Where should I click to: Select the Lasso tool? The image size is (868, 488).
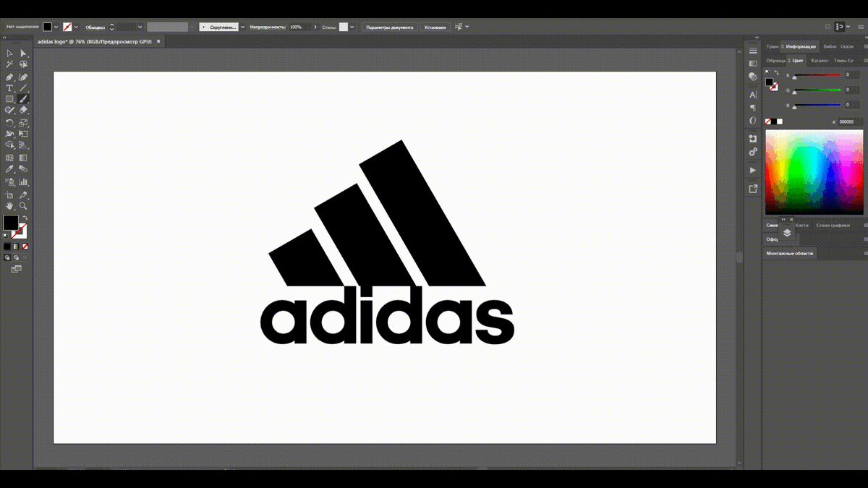pos(23,64)
